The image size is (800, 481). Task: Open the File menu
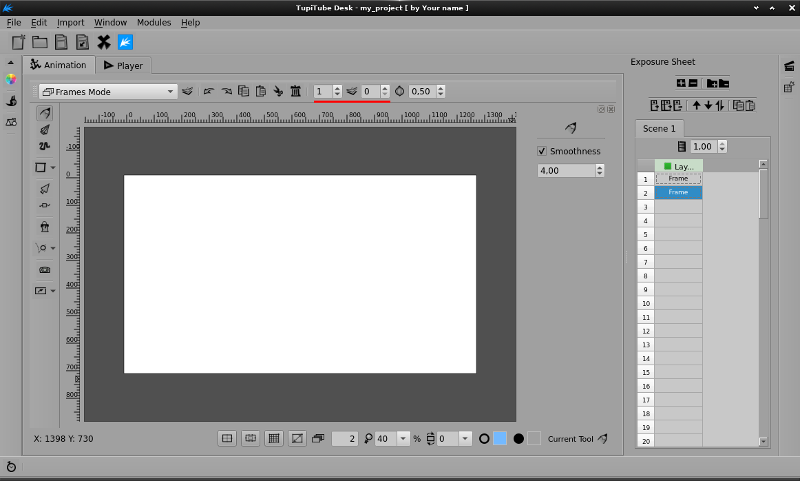pos(14,22)
